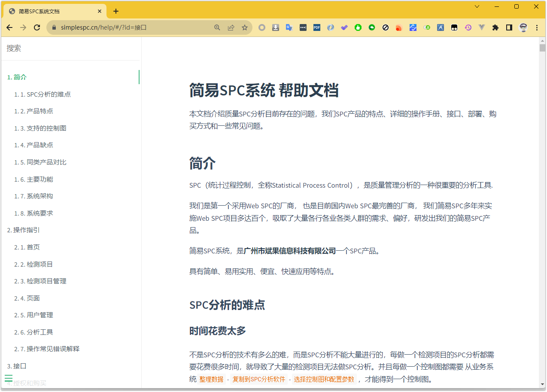This screenshot has width=547, height=392.
Task: Open sidebar section 1. 简介
Action: click(x=17, y=77)
